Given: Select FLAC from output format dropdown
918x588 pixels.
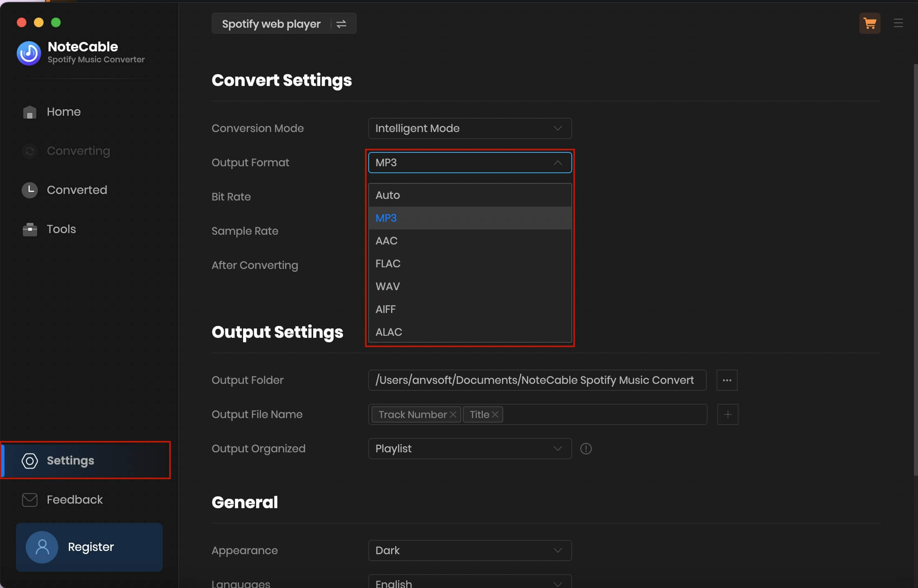Looking at the screenshot, I should pos(388,263).
